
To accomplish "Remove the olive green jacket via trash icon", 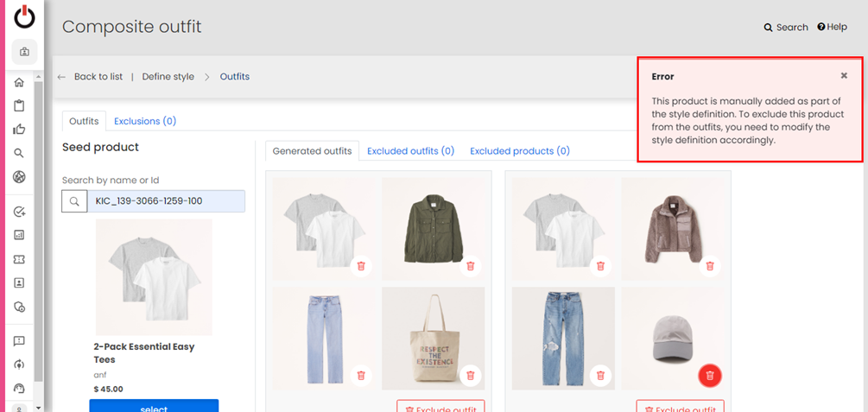I will (471, 266).
